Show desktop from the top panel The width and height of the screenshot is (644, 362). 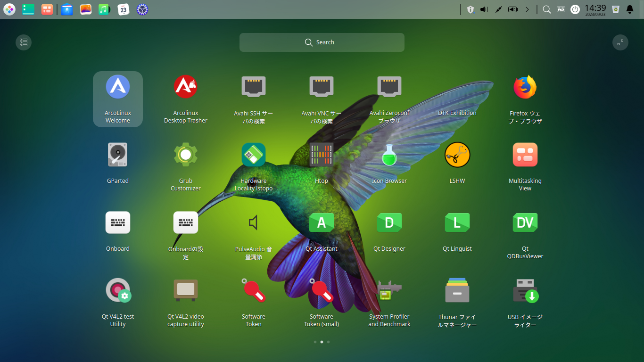(28, 9)
